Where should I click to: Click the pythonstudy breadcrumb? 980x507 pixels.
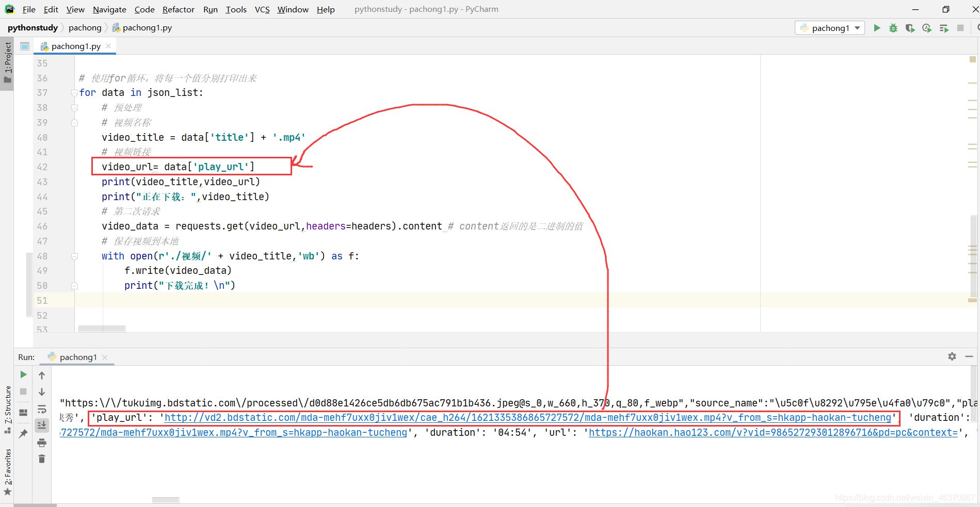click(x=33, y=28)
